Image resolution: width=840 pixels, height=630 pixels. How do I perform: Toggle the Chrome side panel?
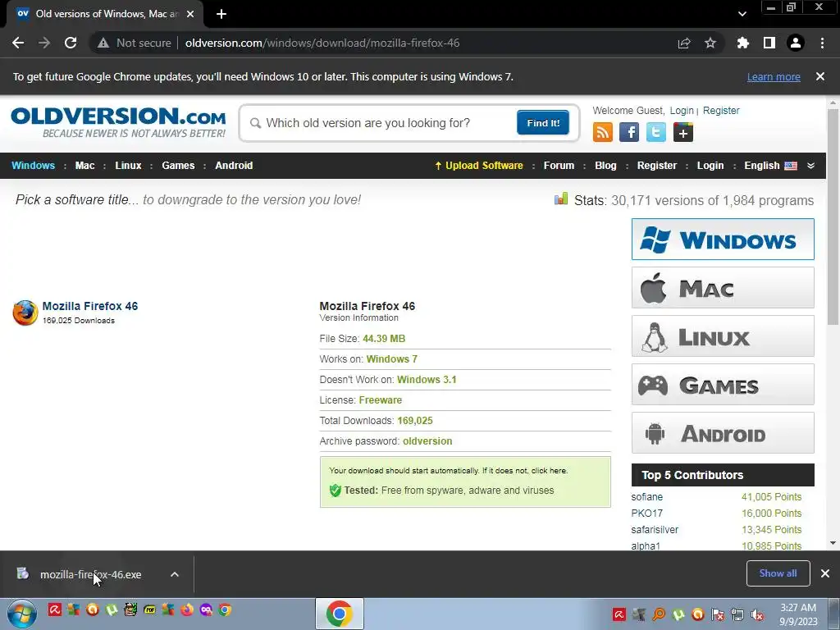click(769, 43)
